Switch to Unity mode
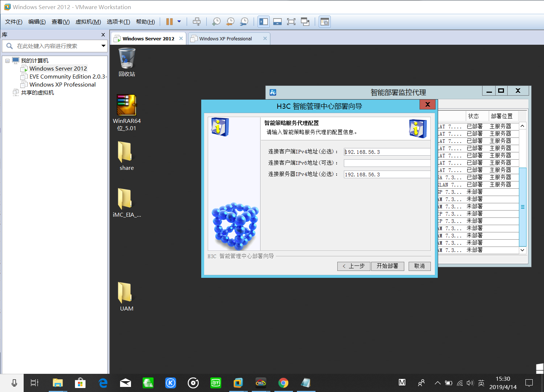Image resolution: width=544 pixels, height=392 pixels. coord(305,22)
